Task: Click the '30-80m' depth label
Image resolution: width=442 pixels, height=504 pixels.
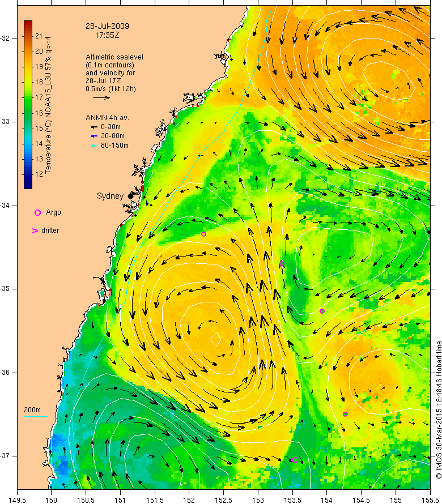Action: point(113,136)
